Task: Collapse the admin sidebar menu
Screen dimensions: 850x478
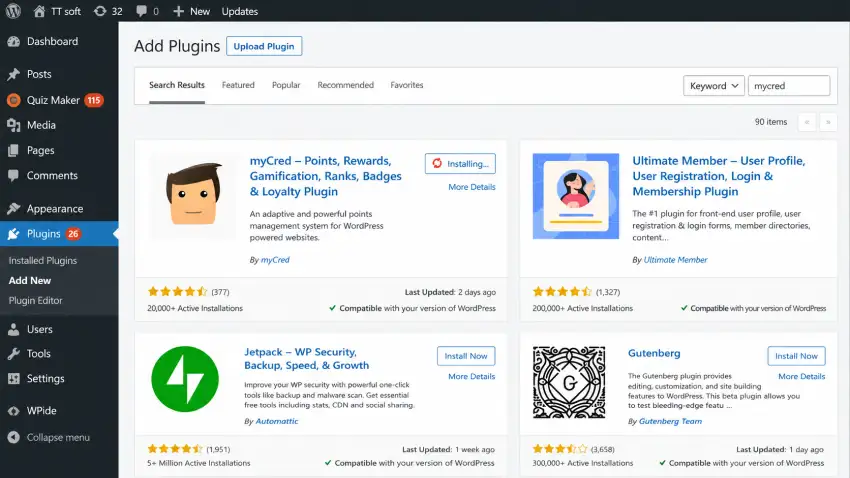Action: coord(59,437)
